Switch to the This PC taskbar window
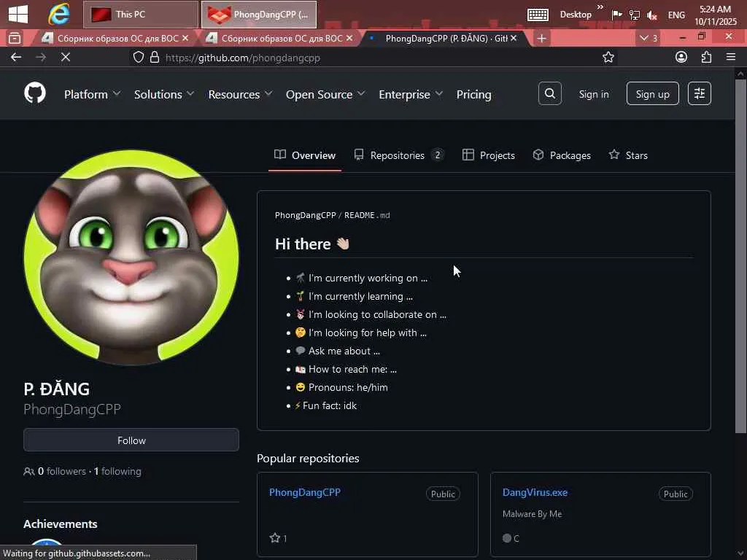 click(141, 15)
